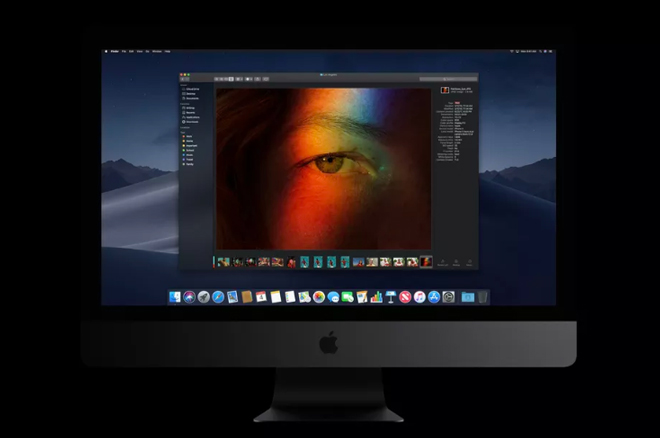This screenshot has height=438, width=660.
Task: Open Mail stamp icon in Dock
Action: click(232, 297)
